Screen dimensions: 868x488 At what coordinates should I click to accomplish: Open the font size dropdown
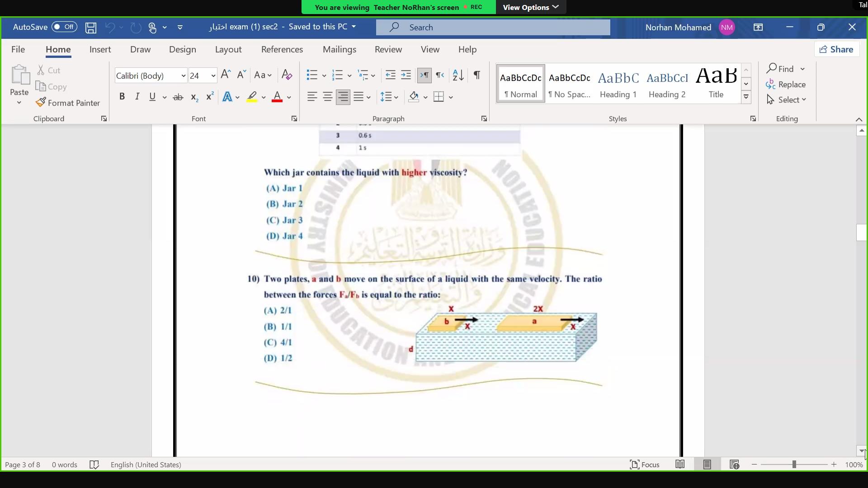(213, 76)
